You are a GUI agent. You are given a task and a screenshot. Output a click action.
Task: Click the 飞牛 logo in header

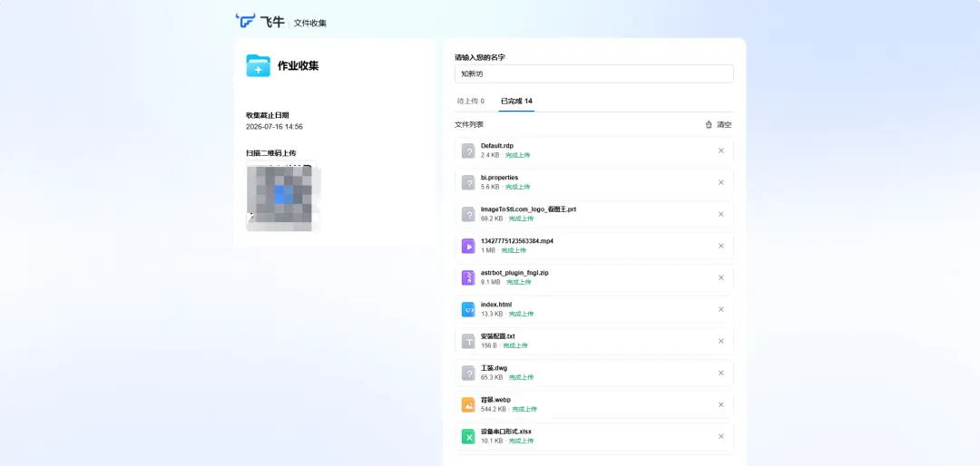[260, 21]
